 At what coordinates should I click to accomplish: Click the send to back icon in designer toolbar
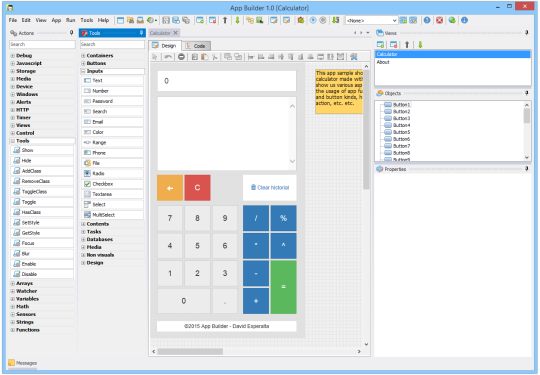tap(238, 57)
